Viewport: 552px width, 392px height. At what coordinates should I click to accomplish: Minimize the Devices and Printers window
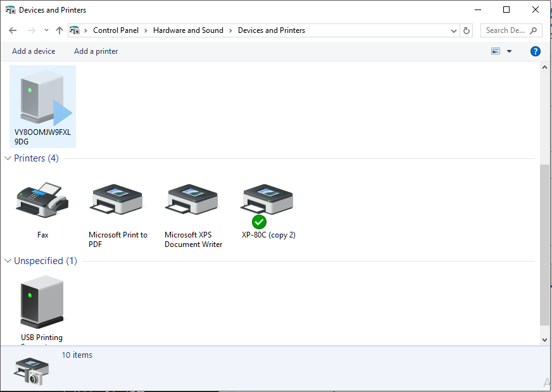click(478, 9)
